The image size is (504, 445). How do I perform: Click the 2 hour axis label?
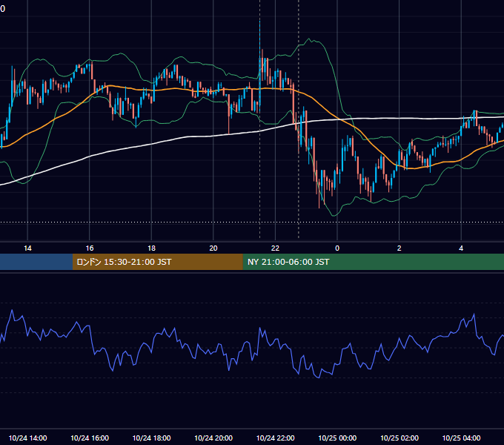point(399,248)
